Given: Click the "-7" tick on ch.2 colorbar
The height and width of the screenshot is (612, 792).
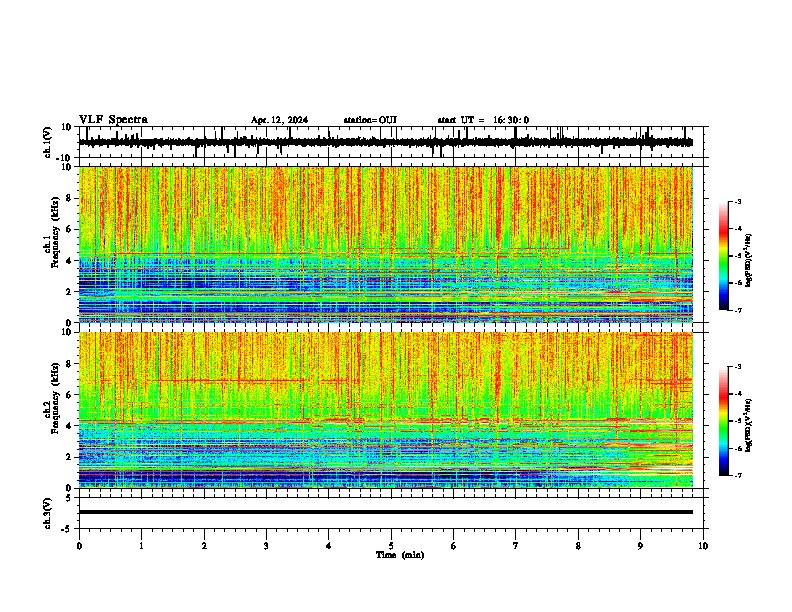Looking at the screenshot, I should tap(738, 476).
